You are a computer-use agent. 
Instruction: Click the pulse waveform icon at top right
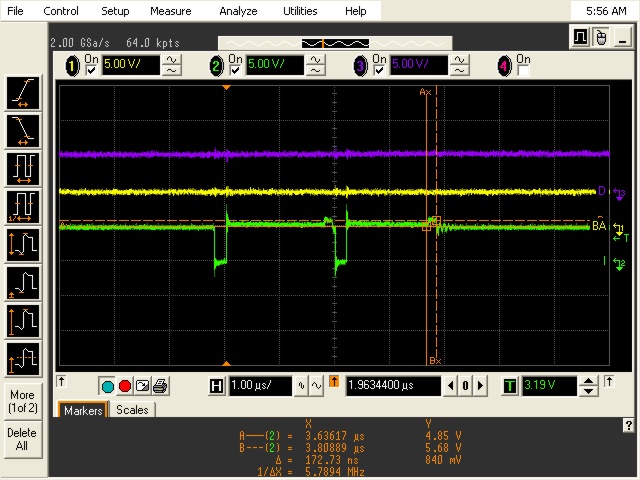click(x=580, y=38)
